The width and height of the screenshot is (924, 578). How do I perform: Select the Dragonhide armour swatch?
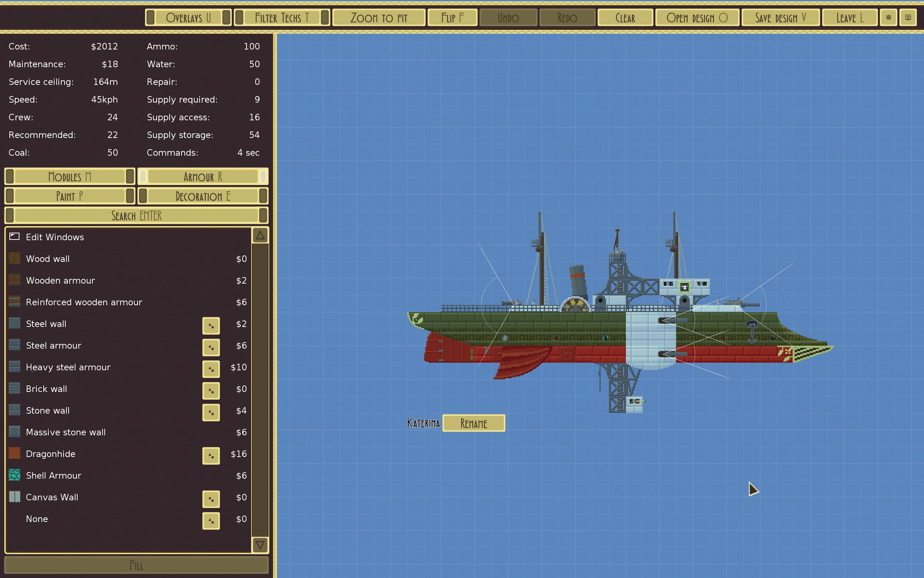click(x=14, y=454)
